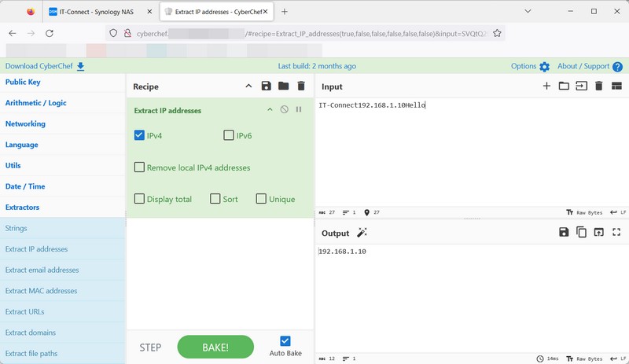Viewport: 629px width, 364px height.
Task: Click the shield tracking protection icon
Action: (x=113, y=33)
